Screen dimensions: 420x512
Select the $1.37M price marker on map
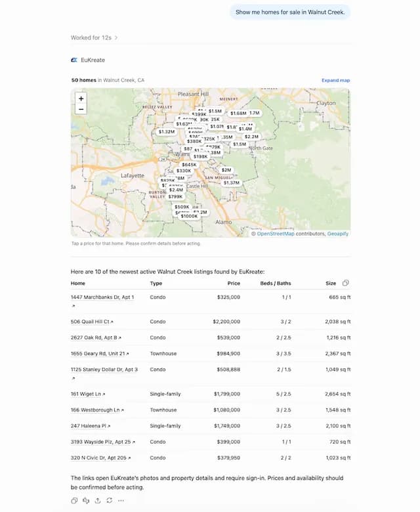click(x=232, y=183)
